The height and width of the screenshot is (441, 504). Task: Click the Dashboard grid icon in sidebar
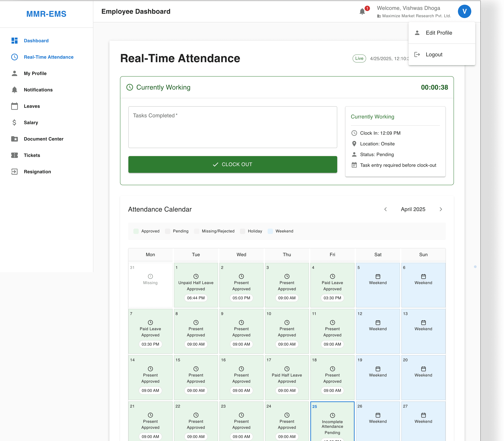[x=15, y=41]
